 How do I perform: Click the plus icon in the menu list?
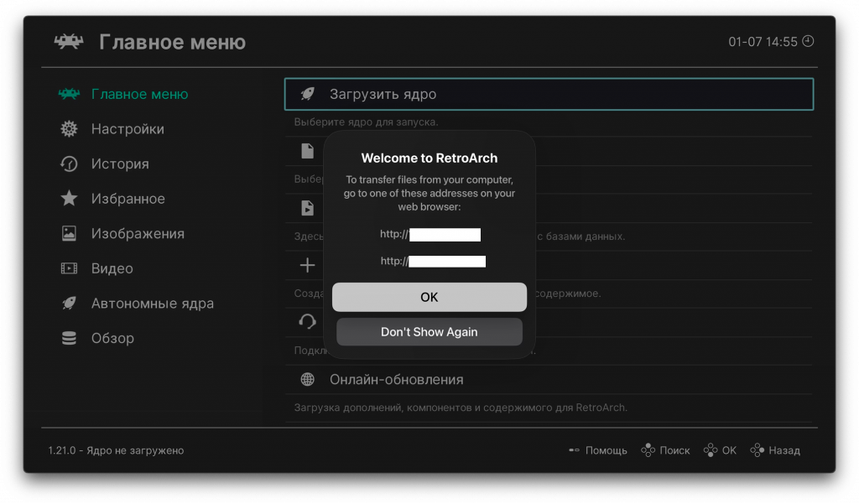(x=307, y=265)
